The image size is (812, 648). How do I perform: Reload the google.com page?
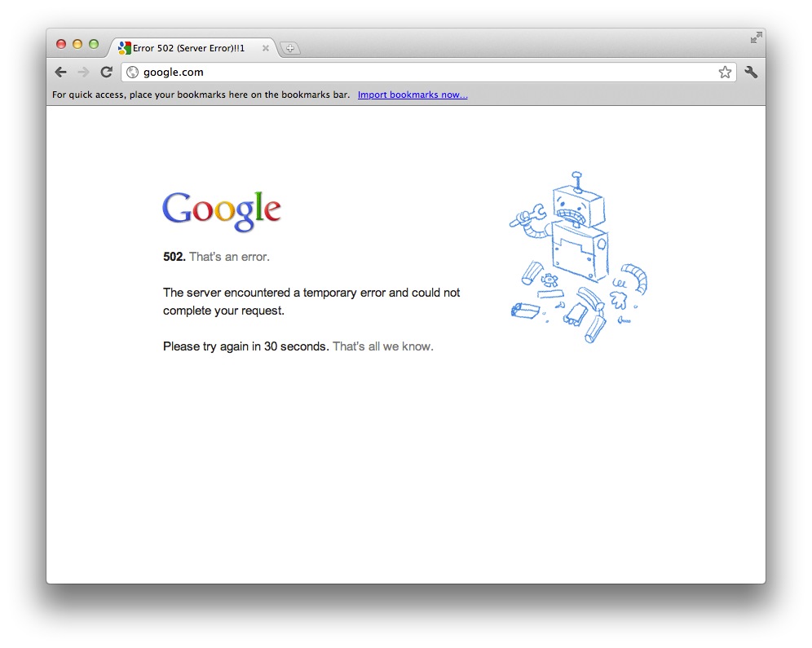tap(107, 72)
